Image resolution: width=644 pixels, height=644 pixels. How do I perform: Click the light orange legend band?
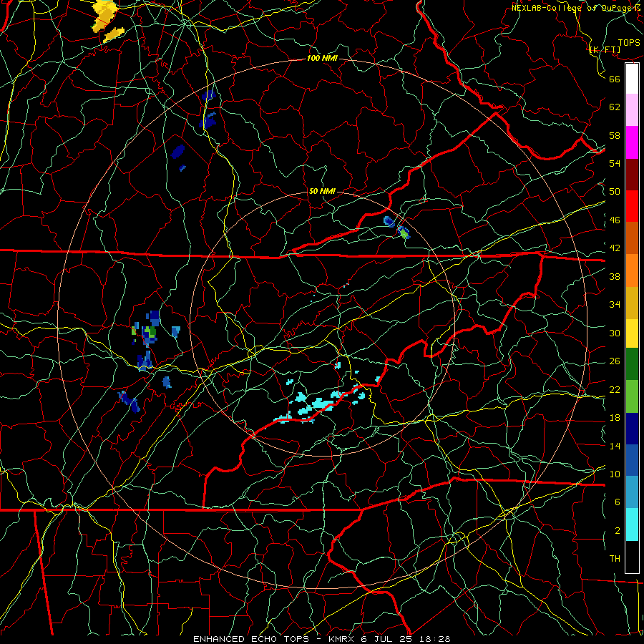[x=632, y=270]
